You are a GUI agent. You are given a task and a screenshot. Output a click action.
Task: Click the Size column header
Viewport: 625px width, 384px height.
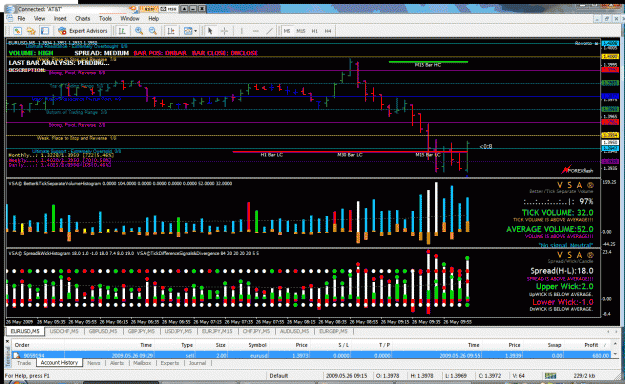coord(220,345)
